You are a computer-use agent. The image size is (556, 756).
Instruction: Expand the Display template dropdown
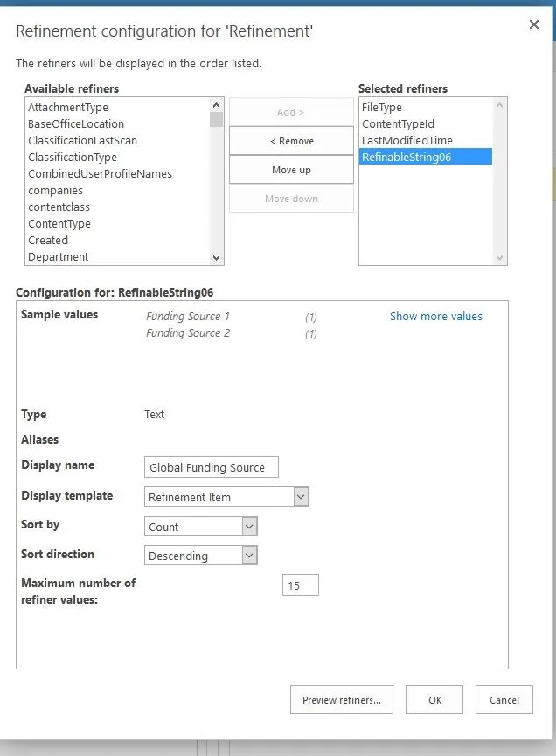[x=227, y=497]
